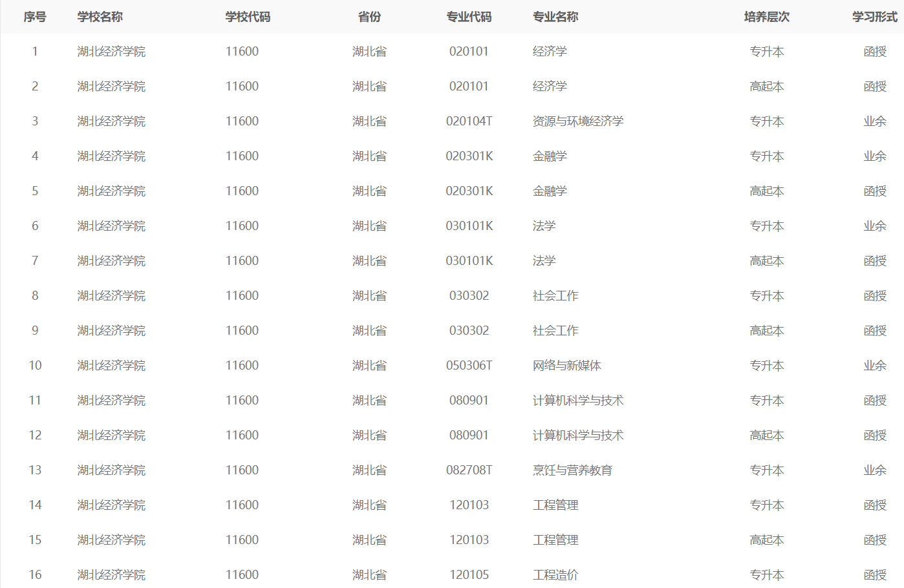Select 金融学 in row 4

(x=550, y=156)
